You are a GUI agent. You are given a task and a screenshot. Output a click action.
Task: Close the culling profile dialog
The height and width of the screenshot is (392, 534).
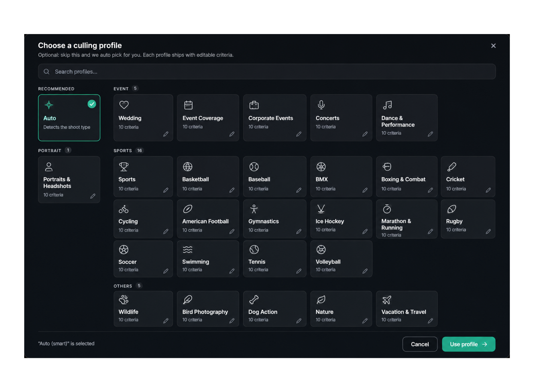pyautogui.click(x=493, y=46)
